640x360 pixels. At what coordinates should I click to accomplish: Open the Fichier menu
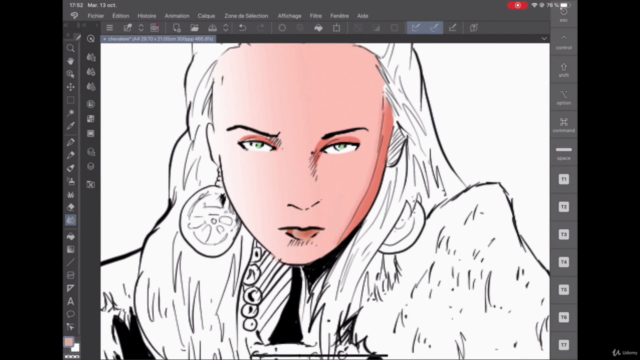click(96, 16)
